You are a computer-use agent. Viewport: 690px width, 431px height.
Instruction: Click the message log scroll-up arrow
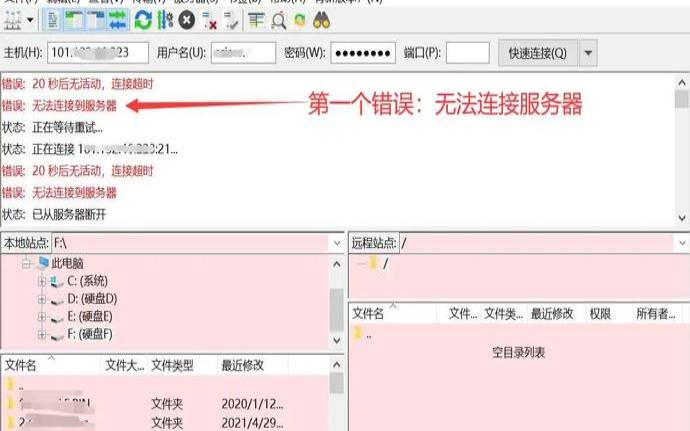click(x=682, y=82)
